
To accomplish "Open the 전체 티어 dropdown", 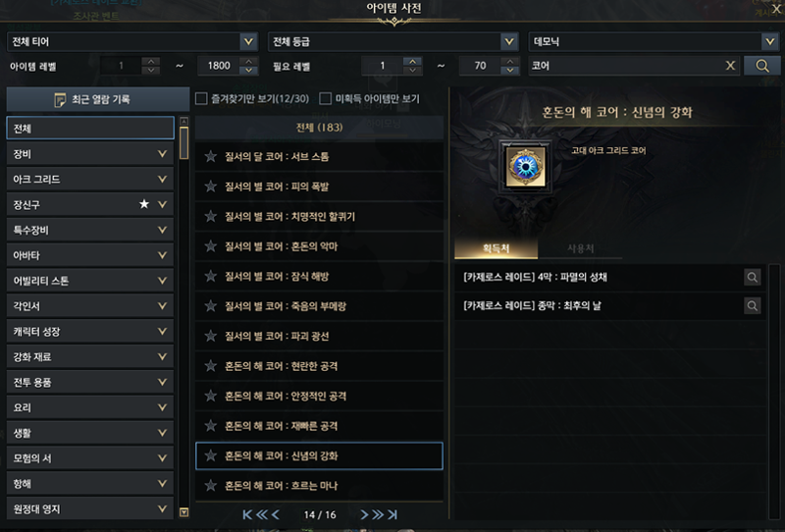I will (x=132, y=41).
